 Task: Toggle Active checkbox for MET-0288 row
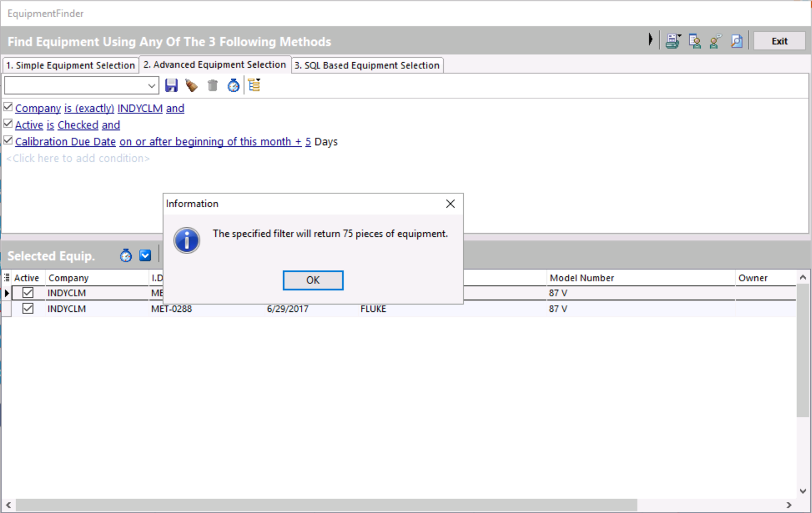[28, 308]
